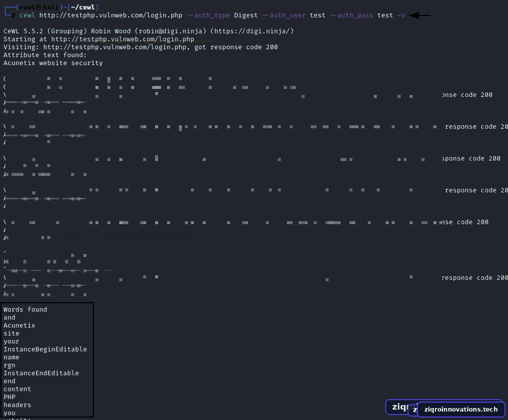Screen dimensions: 508x420
Task: Select 'InstanceBeginEditable' in the words list
Action: click(x=45, y=349)
